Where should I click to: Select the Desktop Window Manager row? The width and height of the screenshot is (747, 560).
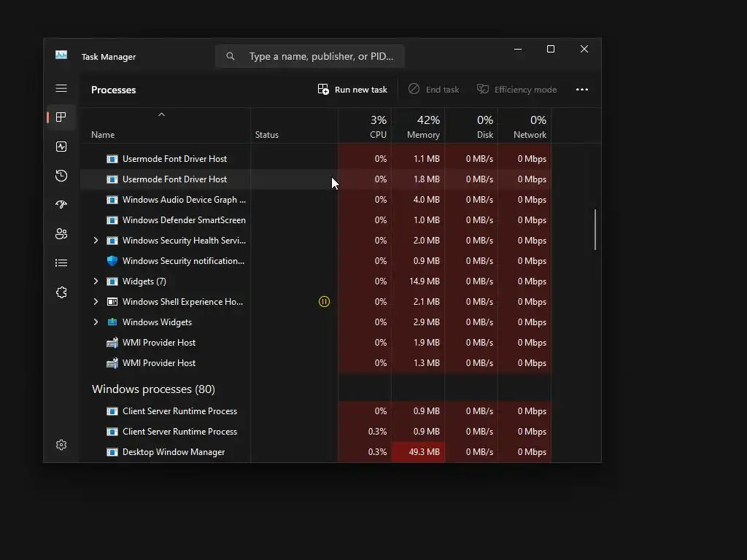tap(316, 452)
